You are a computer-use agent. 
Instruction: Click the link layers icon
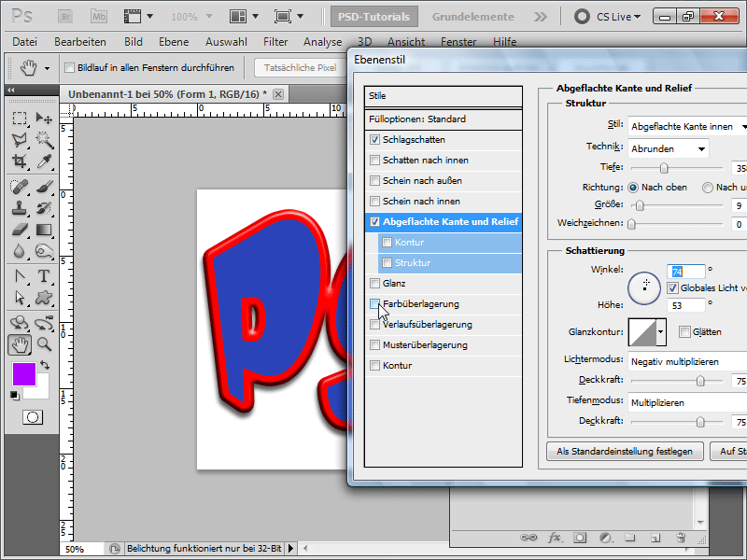529,538
